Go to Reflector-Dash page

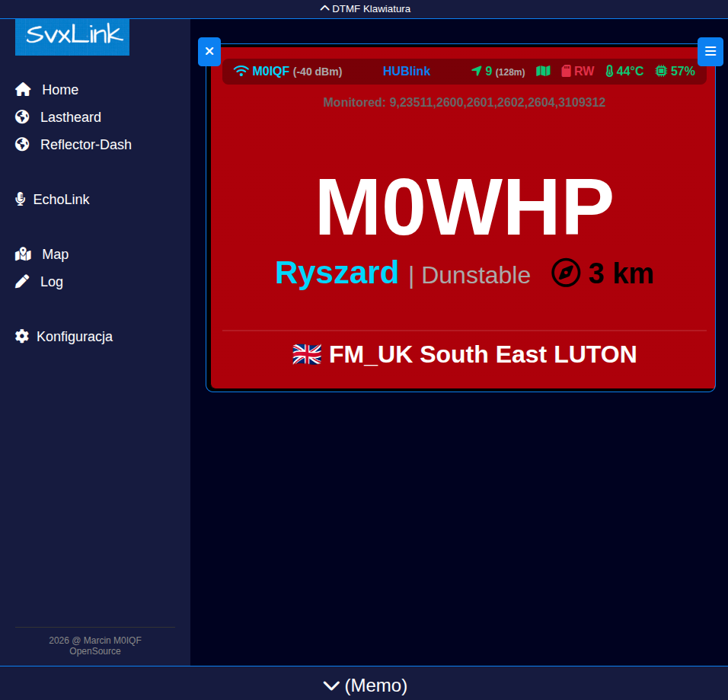85,145
